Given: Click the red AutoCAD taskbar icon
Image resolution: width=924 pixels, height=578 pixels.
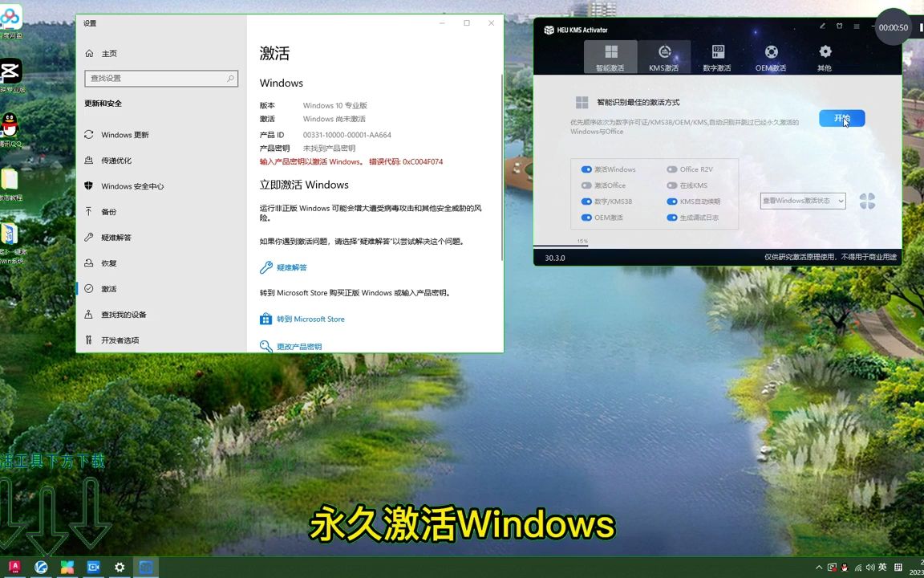Looking at the screenshot, I should [14, 567].
